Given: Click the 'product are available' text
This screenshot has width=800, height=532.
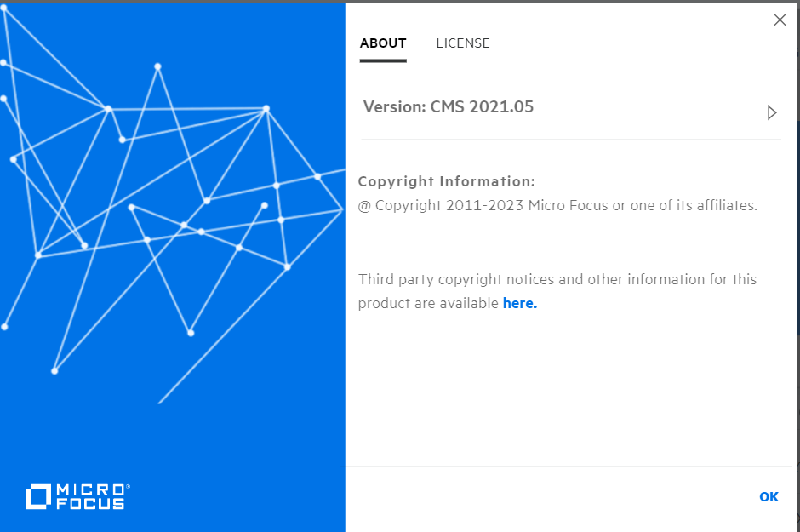Looking at the screenshot, I should pos(428,303).
